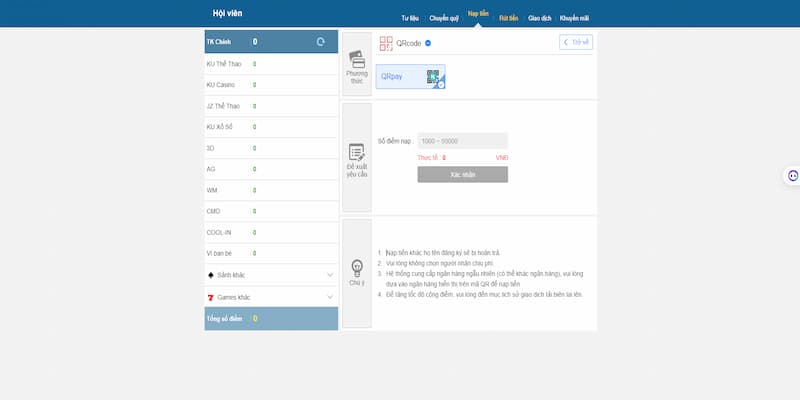Click the Trở về back button
The image size is (800, 400).
[x=576, y=42]
